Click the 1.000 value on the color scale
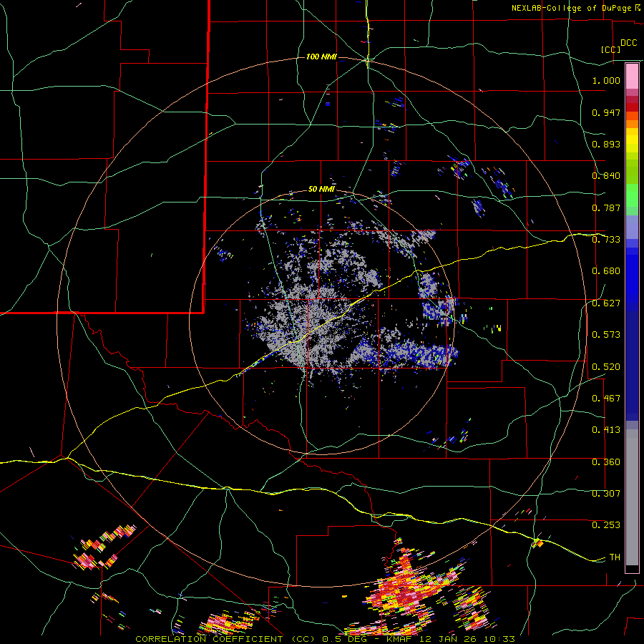The image size is (644, 644). tap(606, 80)
